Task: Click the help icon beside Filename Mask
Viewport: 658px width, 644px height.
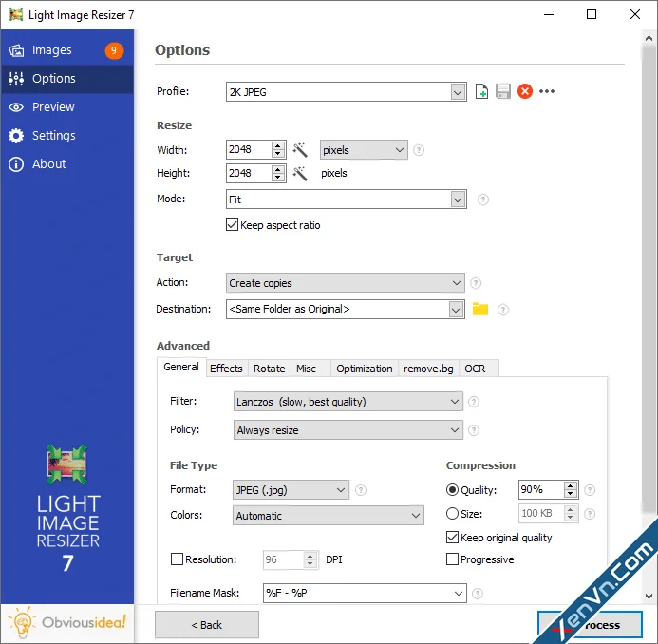Action: tap(478, 594)
